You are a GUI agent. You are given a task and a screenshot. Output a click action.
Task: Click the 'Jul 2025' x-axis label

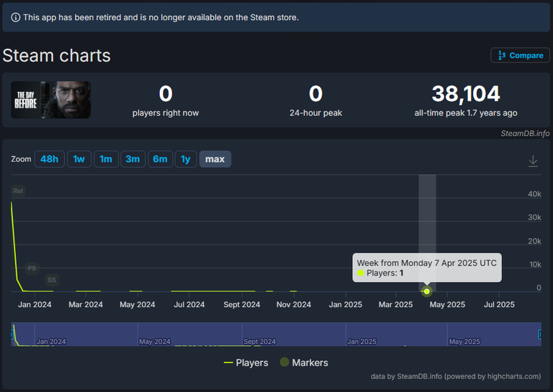click(499, 304)
